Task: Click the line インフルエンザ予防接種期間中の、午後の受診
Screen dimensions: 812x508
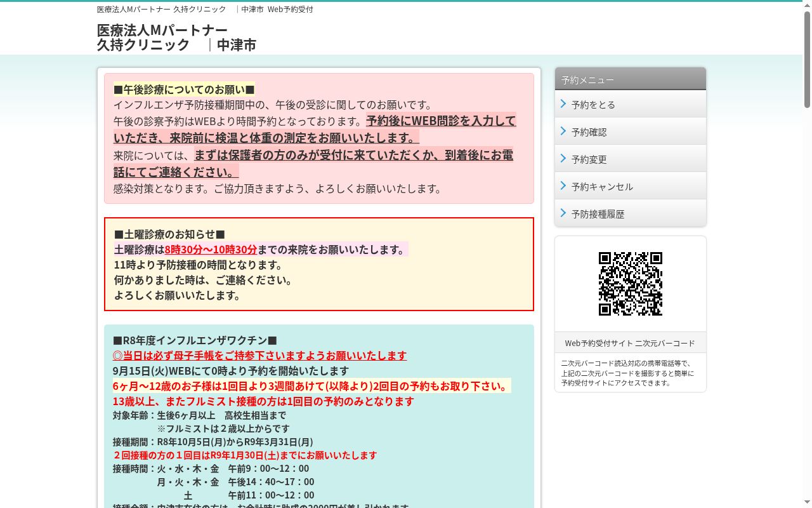Action: click(273, 105)
